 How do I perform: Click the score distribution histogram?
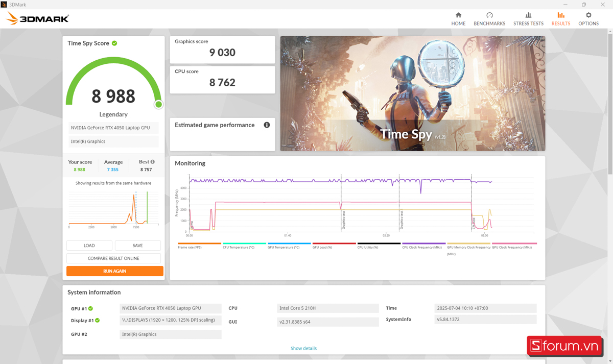[x=113, y=209]
